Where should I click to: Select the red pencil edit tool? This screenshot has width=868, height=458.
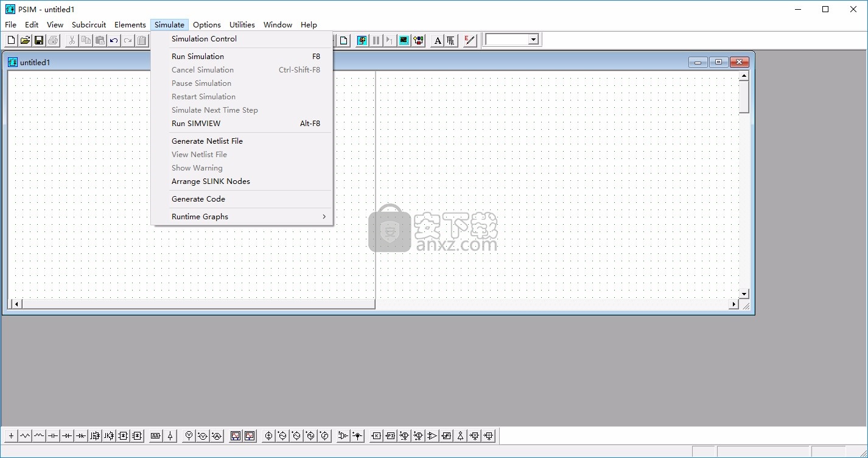(470, 40)
